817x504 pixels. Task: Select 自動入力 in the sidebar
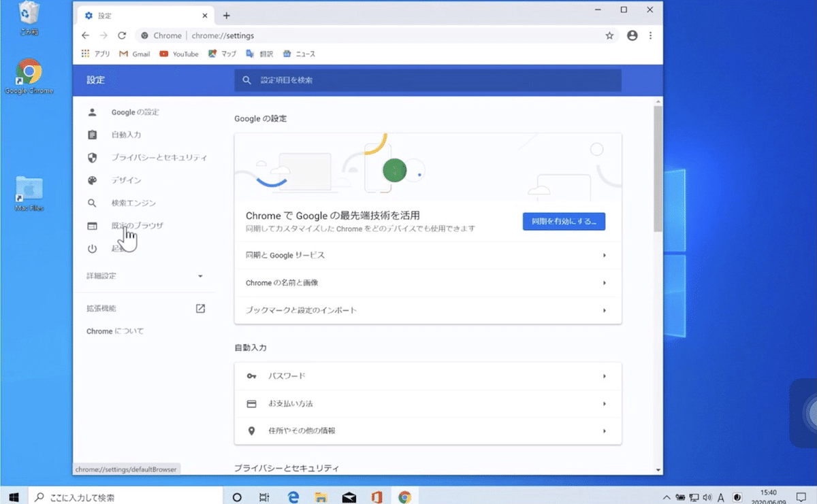[126, 135]
